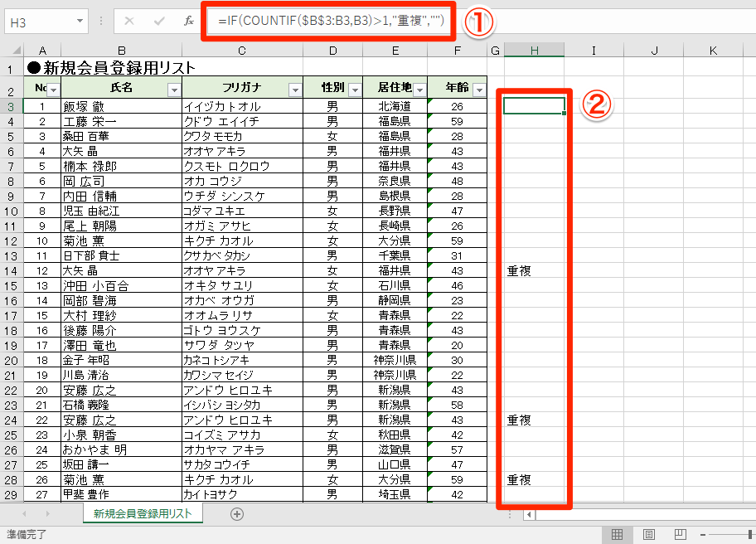Image resolution: width=756 pixels, height=544 pixels.
Task: Cancel formula entry with the X icon
Action: click(x=129, y=21)
